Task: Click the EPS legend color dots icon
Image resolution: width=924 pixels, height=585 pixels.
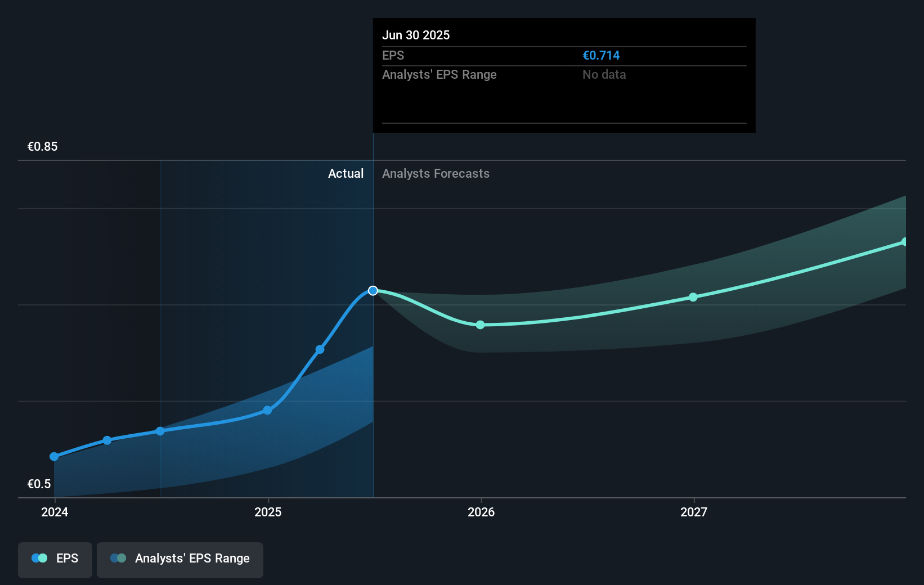Action: coord(39,558)
